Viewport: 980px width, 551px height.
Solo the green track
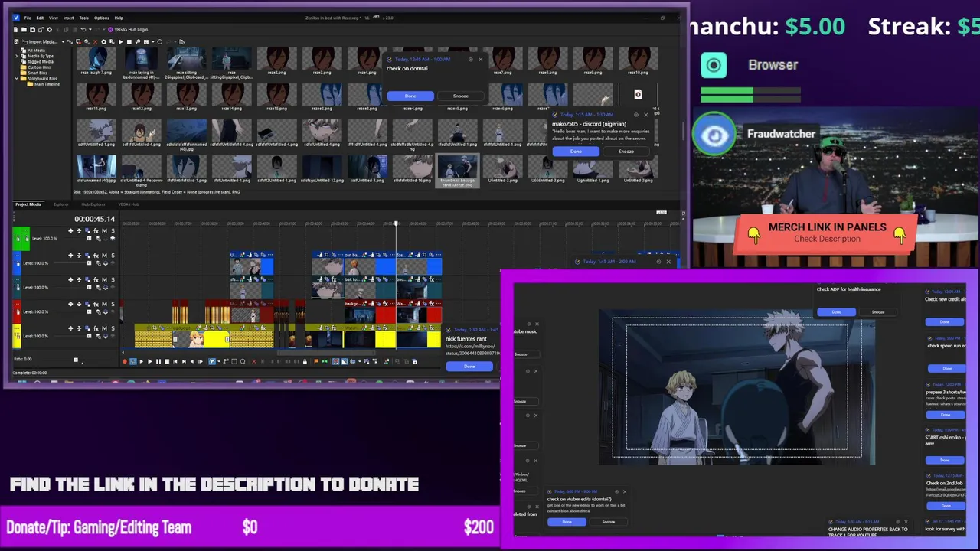click(x=113, y=231)
